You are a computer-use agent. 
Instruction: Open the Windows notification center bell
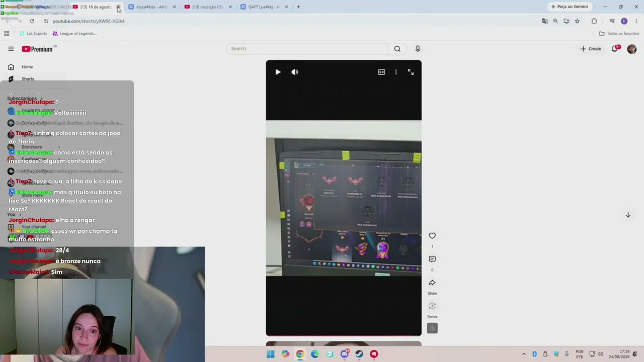point(635,354)
